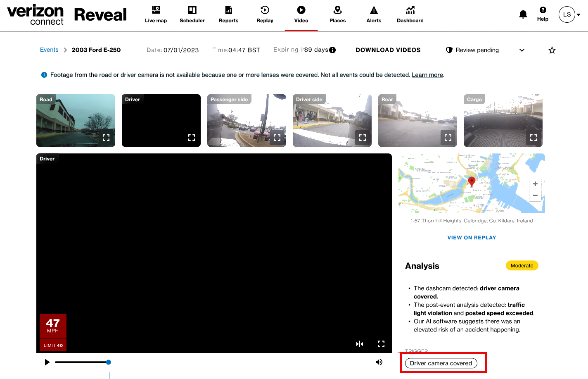588x379 pixels.
Task: Switch to the Alerts tab
Action: pos(374,15)
